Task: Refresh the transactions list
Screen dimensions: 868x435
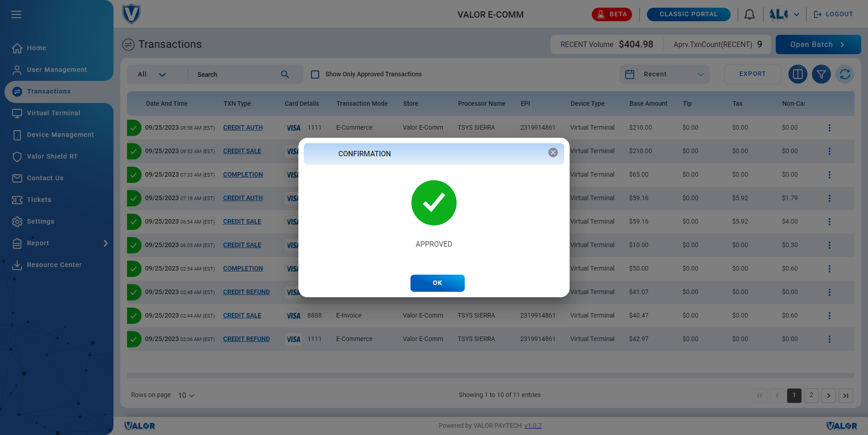Action: pyautogui.click(x=845, y=74)
